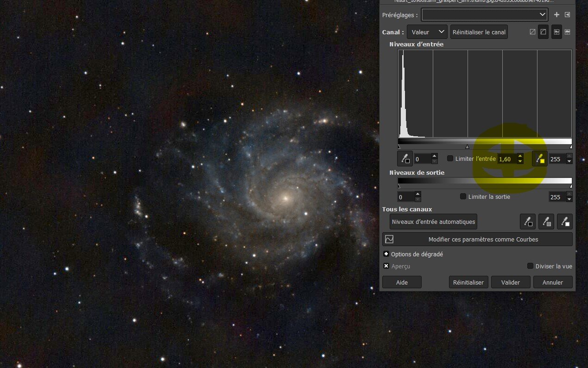Open Aide help button

pyautogui.click(x=402, y=282)
